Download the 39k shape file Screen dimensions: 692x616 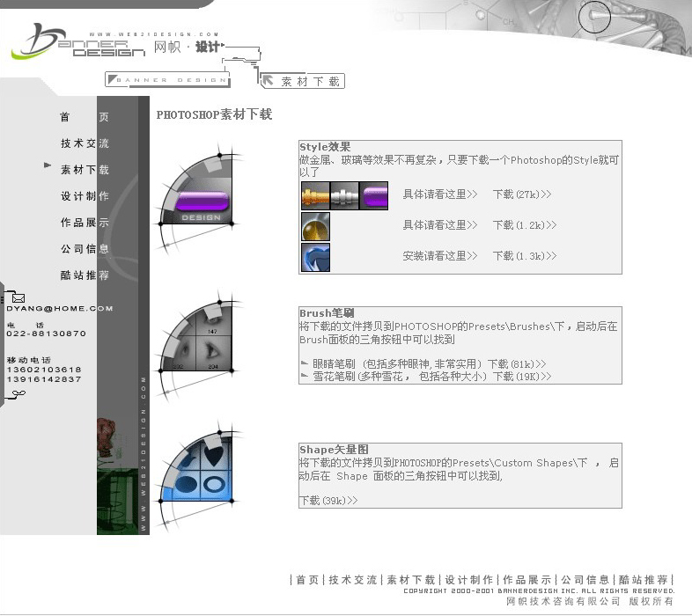pyautogui.click(x=328, y=501)
